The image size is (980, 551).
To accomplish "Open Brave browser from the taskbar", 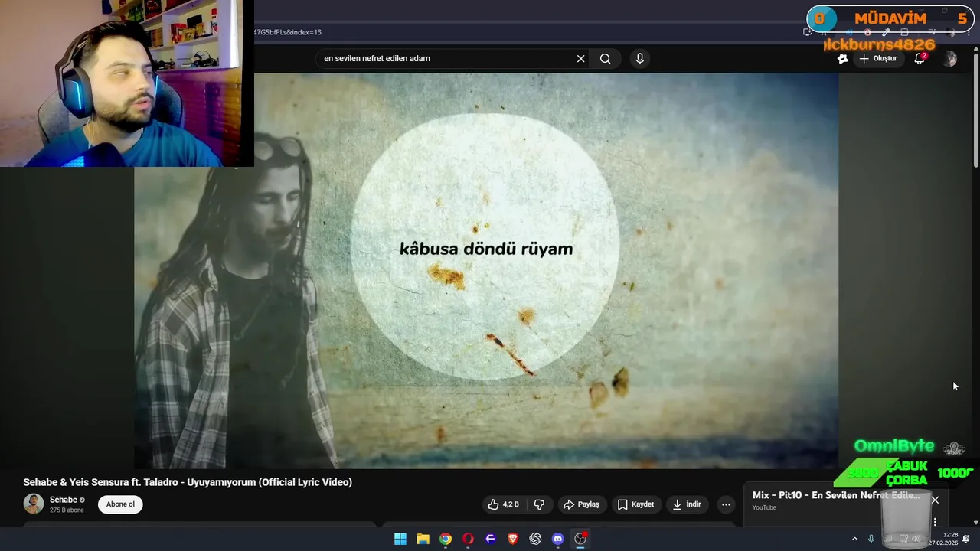I will pos(513,539).
